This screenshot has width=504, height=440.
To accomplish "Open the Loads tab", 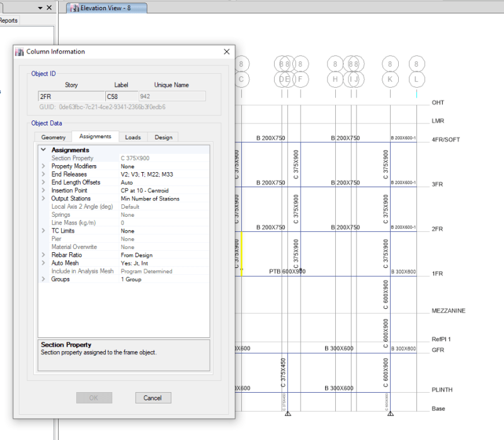I will point(133,137).
